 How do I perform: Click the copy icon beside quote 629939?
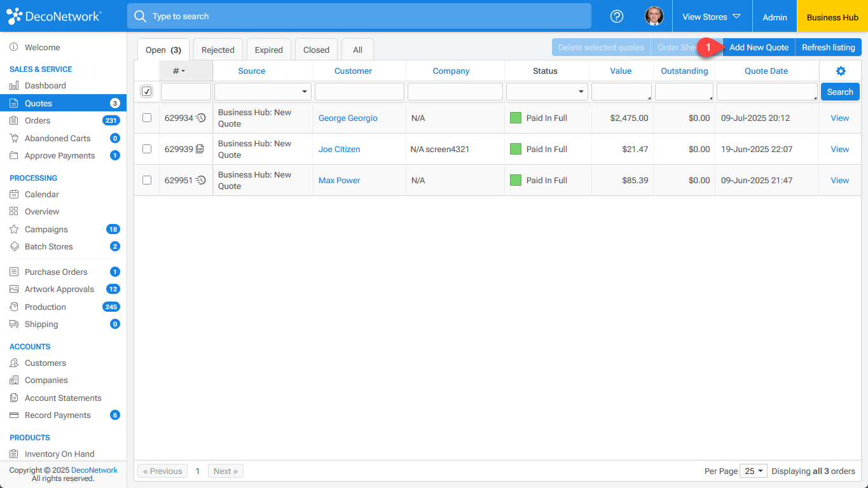click(200, 149)
